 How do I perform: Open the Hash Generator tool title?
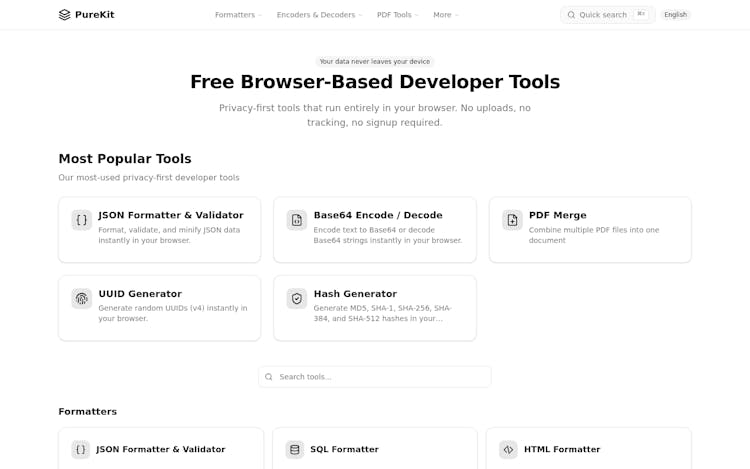point(355,294)
